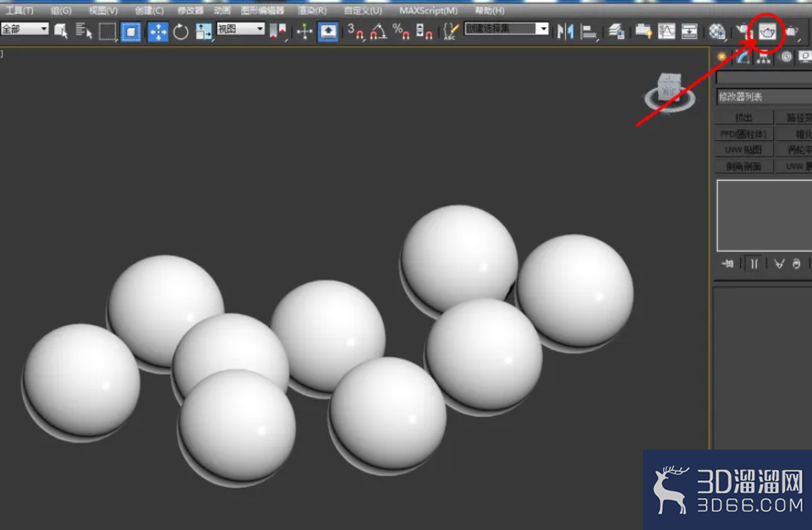Open Select by Name tool
Screen dimensions: 812x530
tap(84, 31)
